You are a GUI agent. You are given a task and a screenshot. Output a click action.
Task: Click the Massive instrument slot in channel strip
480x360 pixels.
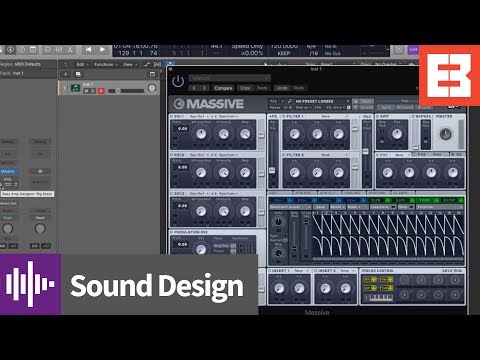pos(9,171)
